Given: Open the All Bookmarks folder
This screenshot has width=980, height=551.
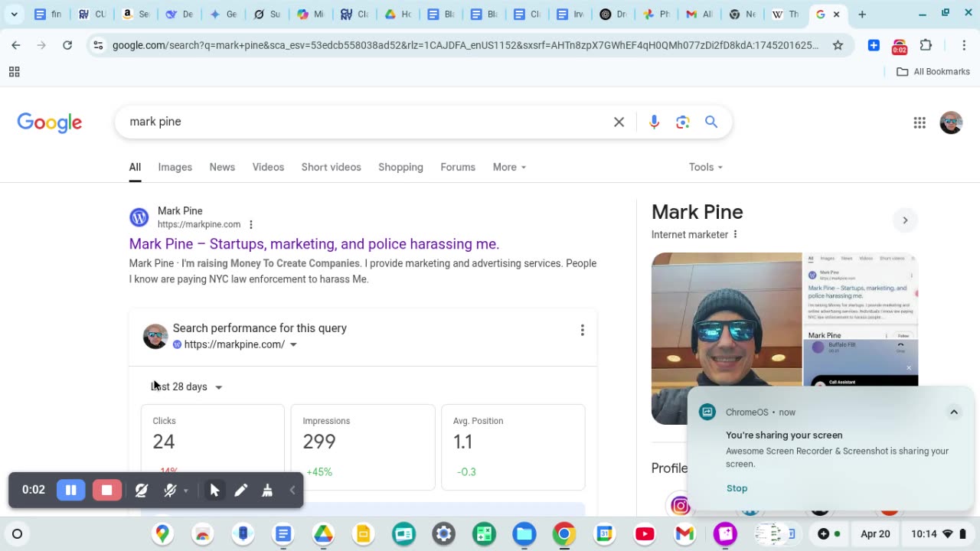Looking at the screenshot, I should click(933, 71).
